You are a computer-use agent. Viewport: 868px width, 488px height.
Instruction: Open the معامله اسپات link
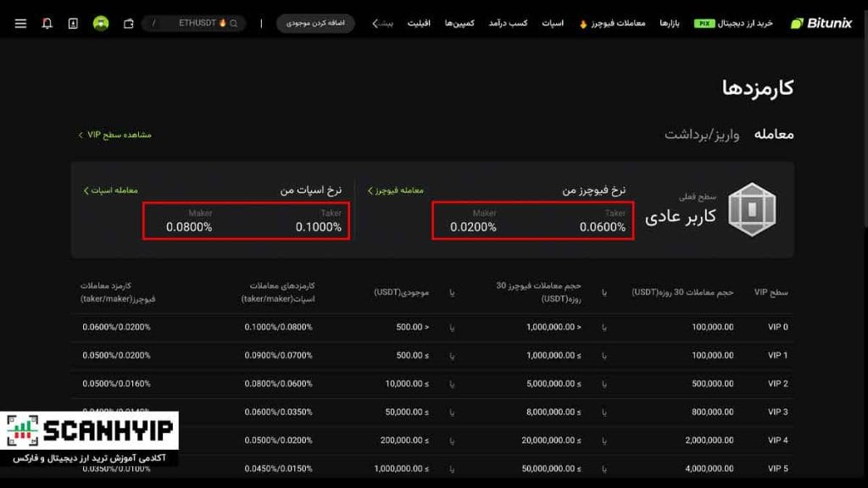pos(111,191)
